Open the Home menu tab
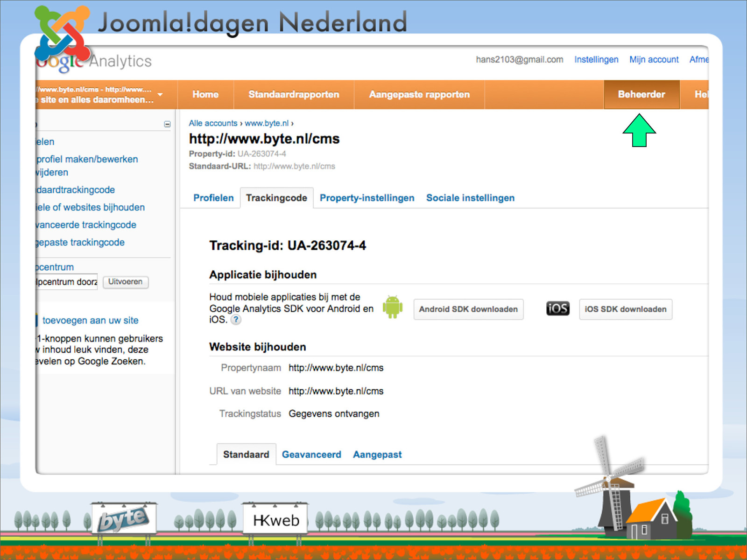The height and width of the screenshot is (560, 747). pyautogui.click(x=205, y=94)
